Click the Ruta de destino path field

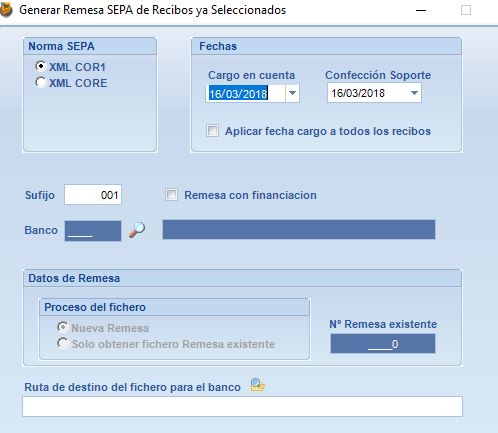[x=242, y=406]
